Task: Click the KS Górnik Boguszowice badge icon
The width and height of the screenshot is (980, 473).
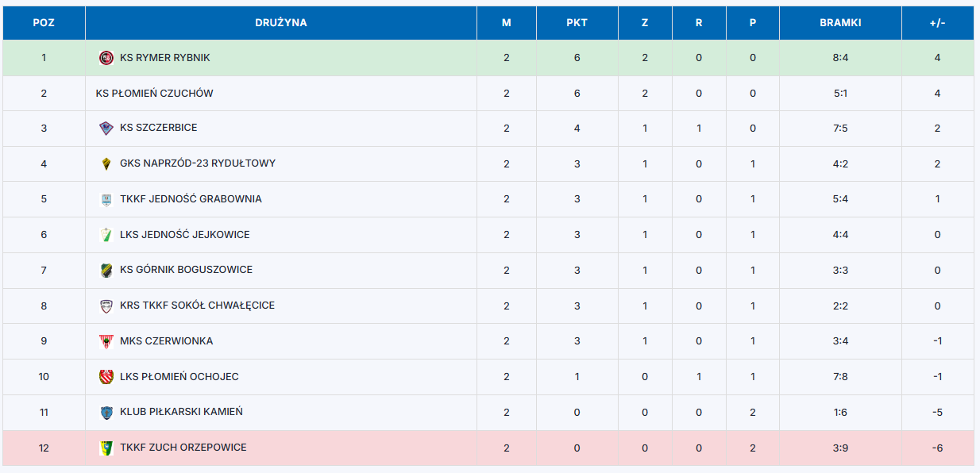Action: [x=106, y=270]
